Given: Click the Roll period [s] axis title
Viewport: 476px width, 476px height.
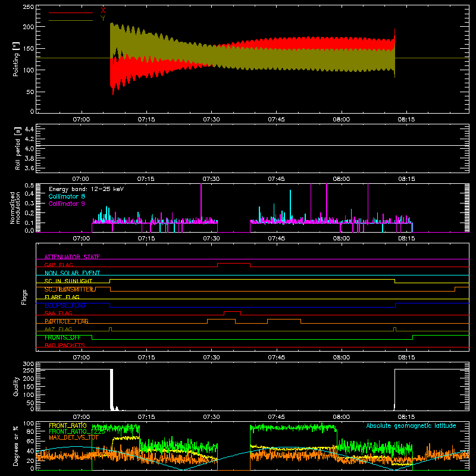Looking at the screenshot, I should (17, 148).
